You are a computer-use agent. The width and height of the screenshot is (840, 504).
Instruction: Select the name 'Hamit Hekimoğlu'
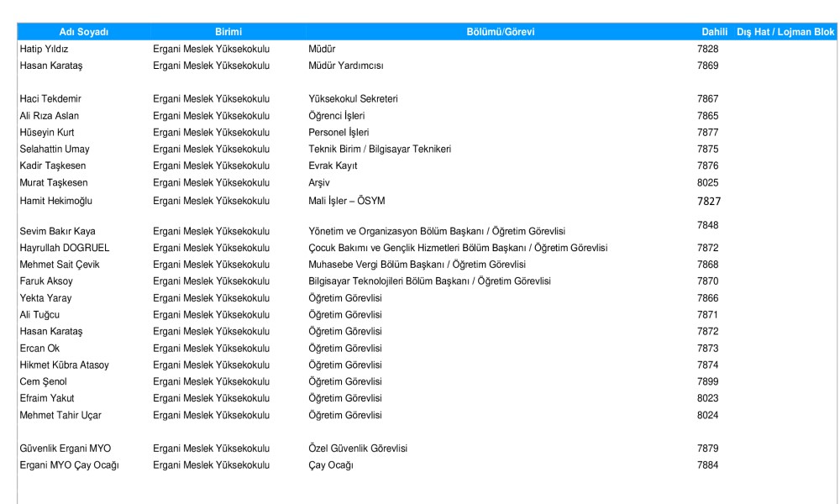click(55, 201)
